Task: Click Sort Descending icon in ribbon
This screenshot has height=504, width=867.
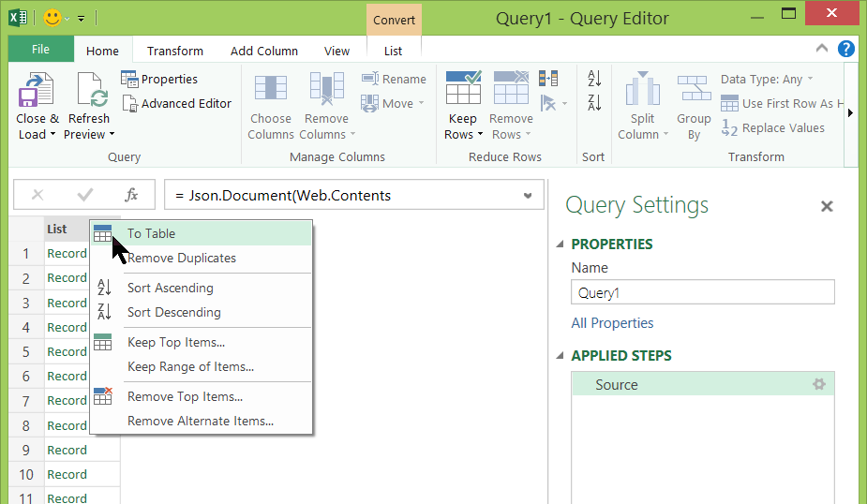Action: pyautogui.click(x=594, y=102)
